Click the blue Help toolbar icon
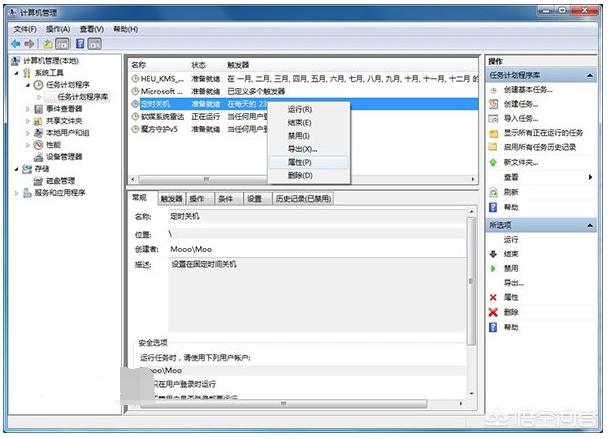This screenshot has height=439, width=608. [80, 44]
